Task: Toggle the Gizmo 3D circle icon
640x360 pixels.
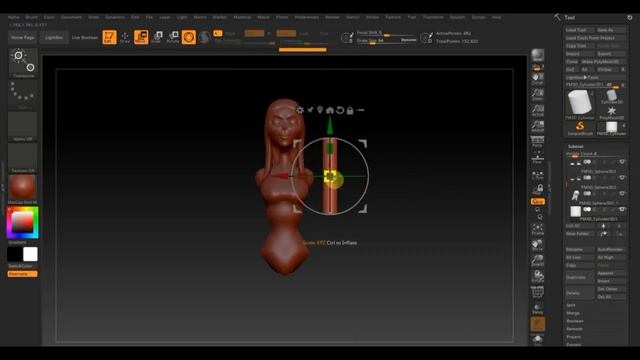Action: (189, 37)
